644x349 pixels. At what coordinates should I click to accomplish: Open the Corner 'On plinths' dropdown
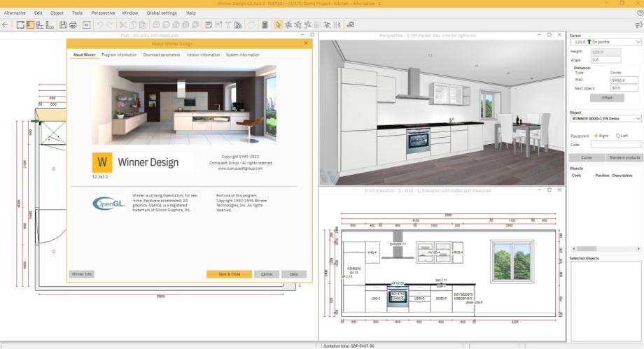coord(605,42)
